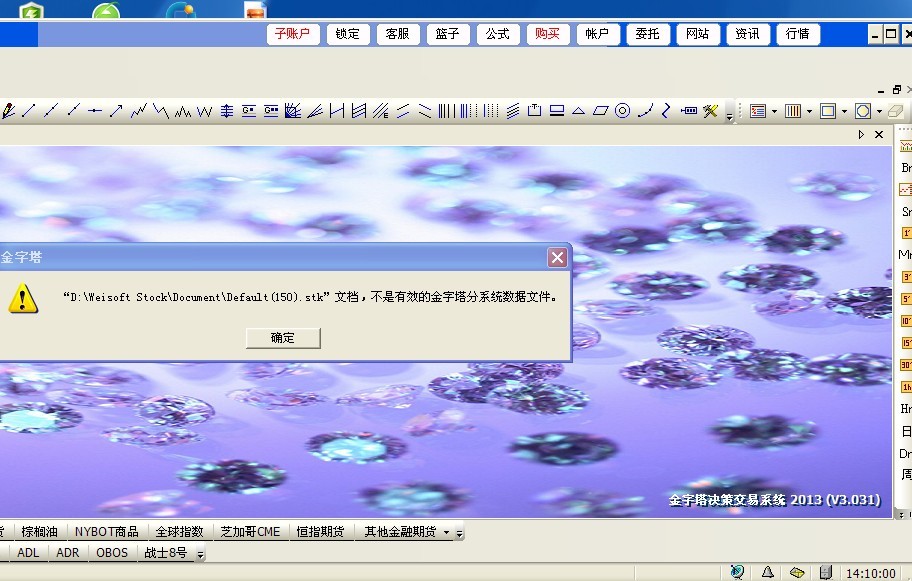Open dropdown next to square frame icon
The width and height of the screenshot is (912, 581).
pos(844,111)
